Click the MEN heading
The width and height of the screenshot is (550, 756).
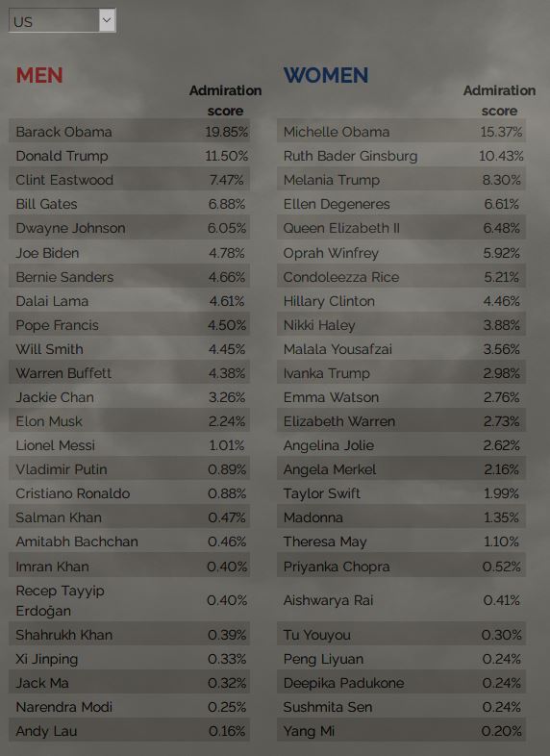pyautogui.click(x=39, y=75)
